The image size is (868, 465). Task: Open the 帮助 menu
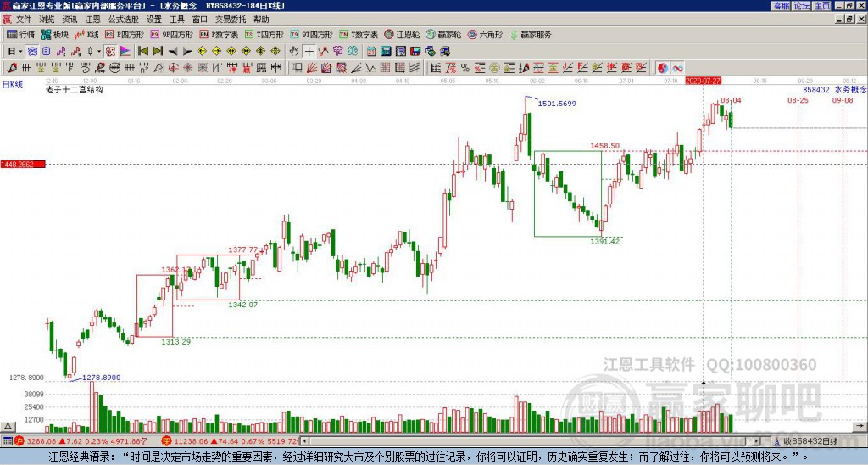tap(261, 20)
